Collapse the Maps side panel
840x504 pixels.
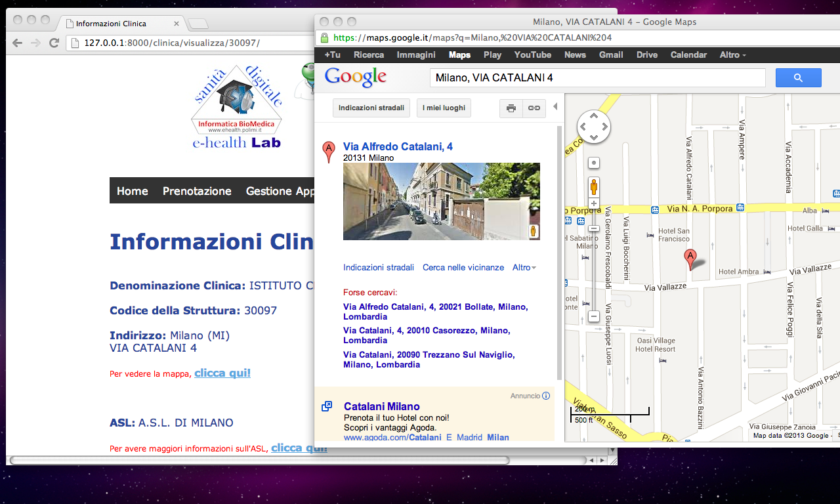point(555,105)
